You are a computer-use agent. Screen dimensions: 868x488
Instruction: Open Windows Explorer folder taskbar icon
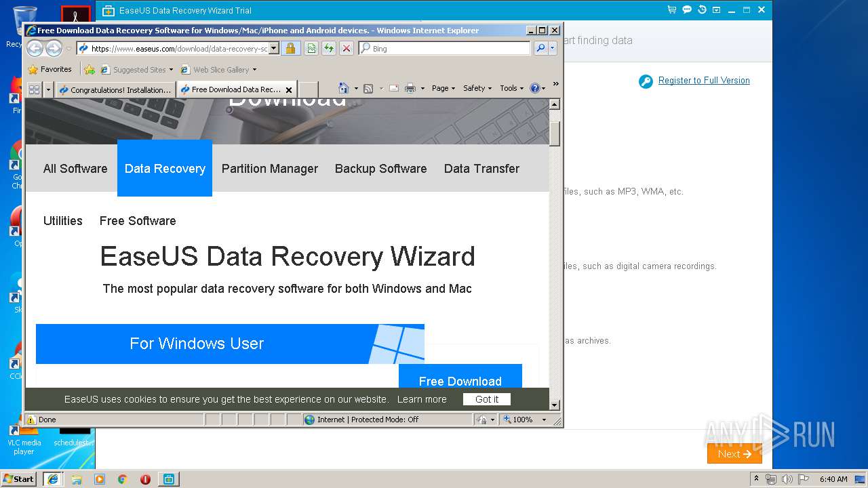tap(77, 479)
